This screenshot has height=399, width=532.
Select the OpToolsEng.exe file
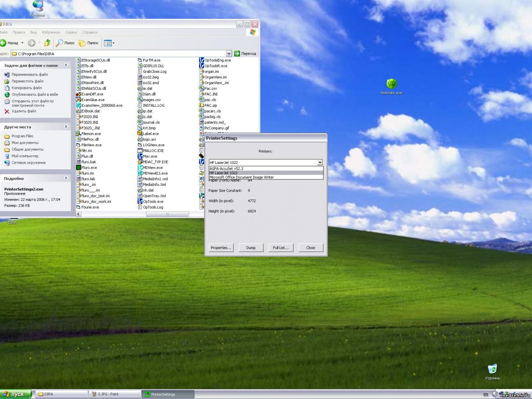tap(217, 60)
